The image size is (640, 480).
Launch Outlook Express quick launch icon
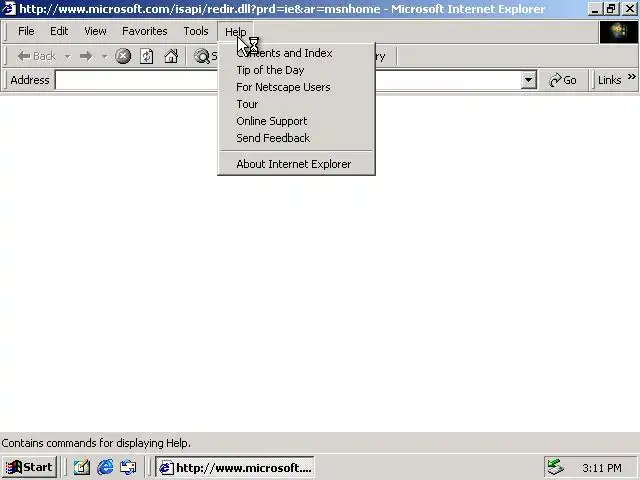tap(128, 467)
